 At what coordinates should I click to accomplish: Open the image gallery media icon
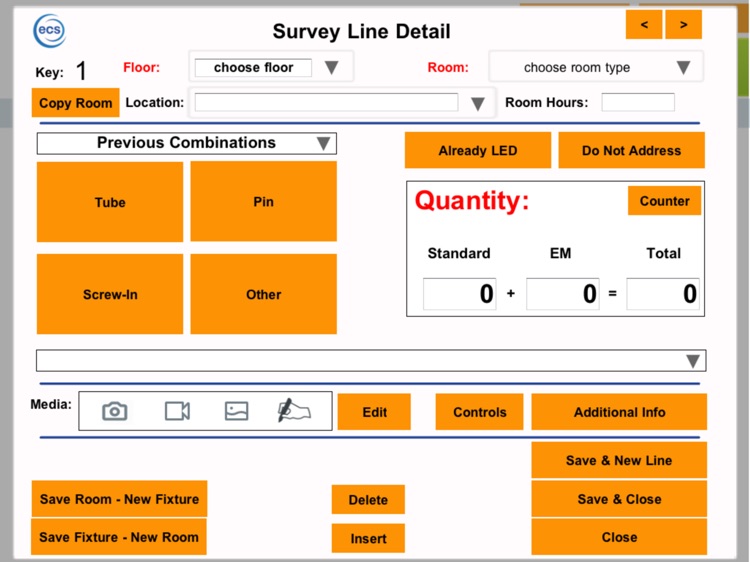point(236,411)
